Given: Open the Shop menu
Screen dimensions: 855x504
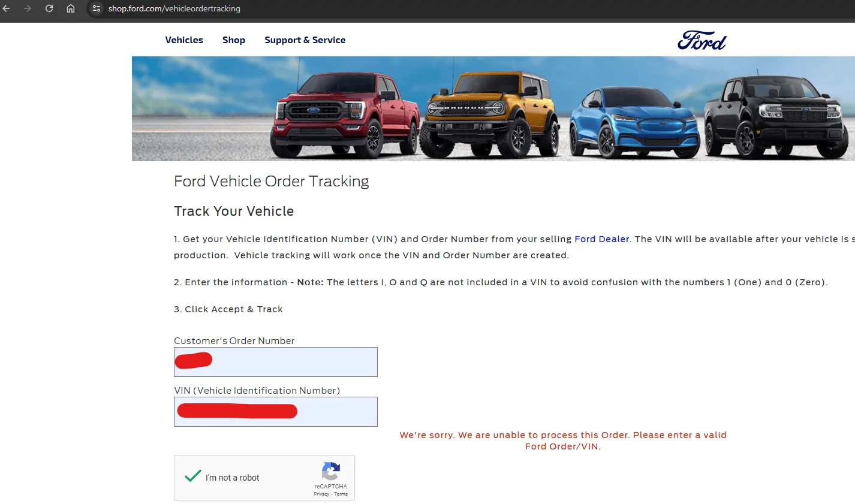Looking at the screenshot, I should coord(234,40).
